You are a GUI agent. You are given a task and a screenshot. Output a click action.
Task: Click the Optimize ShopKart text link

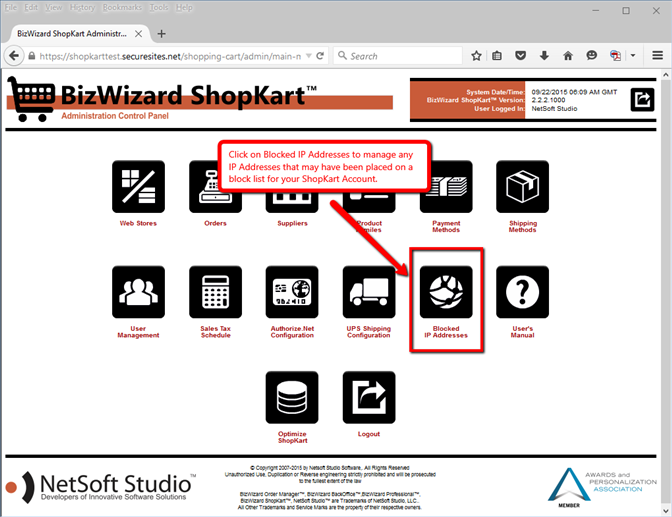[x=292, y=437]
